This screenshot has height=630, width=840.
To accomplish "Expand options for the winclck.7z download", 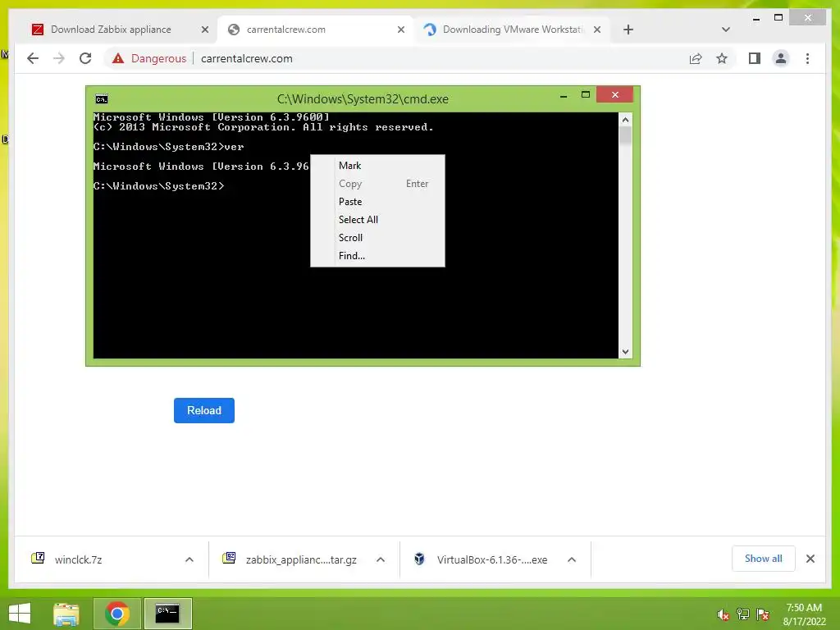I will [189, 559].
